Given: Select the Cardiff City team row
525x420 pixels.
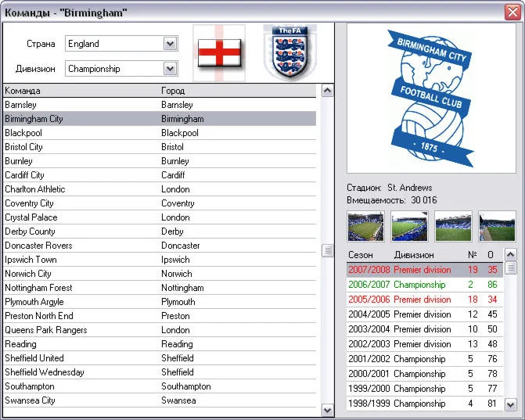Looking at the screenshot, I should [160, 175].
